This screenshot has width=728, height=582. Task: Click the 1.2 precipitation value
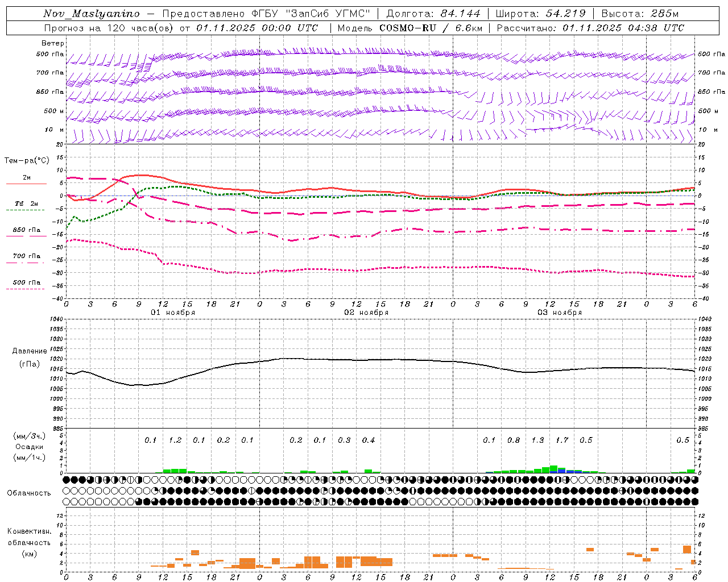175,440
